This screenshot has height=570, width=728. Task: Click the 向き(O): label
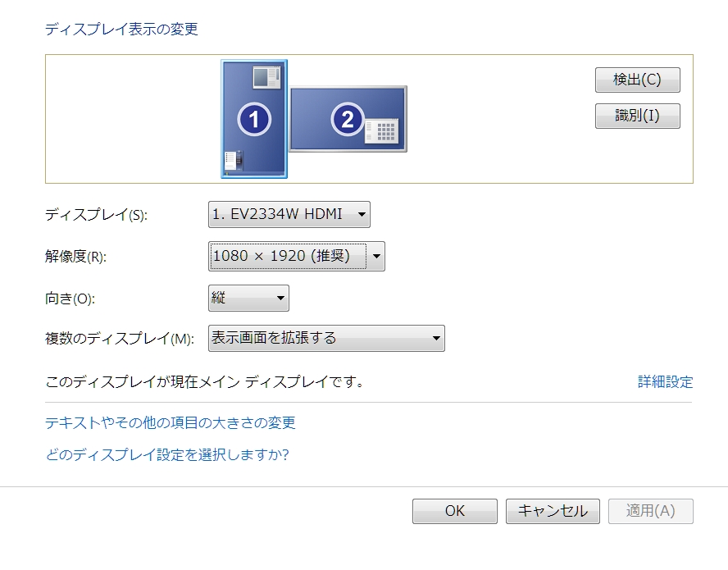pos(71,298)
